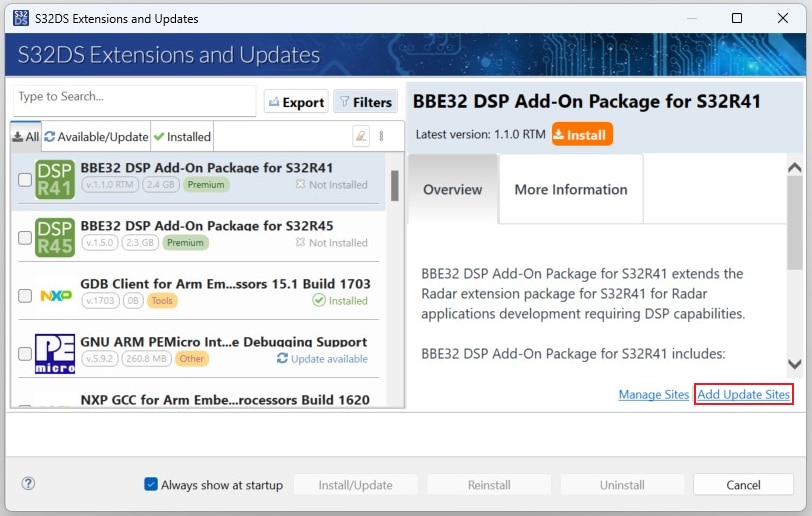812x516 pixels.
Task: Check the GDB Client for Arm checkbox
Action: click(25, 296)
